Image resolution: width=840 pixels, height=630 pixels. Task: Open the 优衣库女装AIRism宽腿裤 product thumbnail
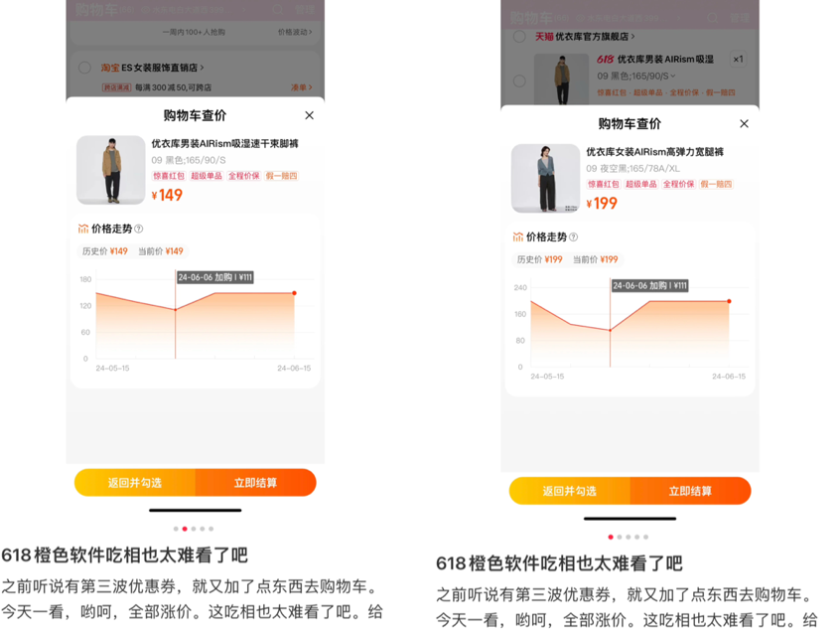coord(545,179)
